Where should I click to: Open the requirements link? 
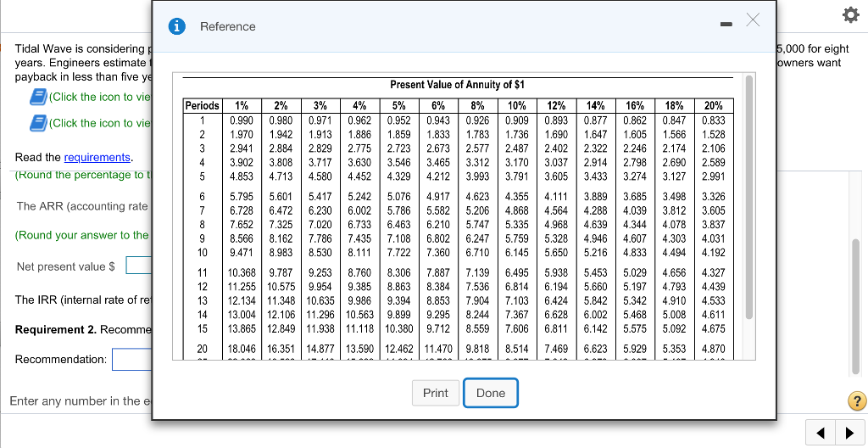tap(97, 157)
